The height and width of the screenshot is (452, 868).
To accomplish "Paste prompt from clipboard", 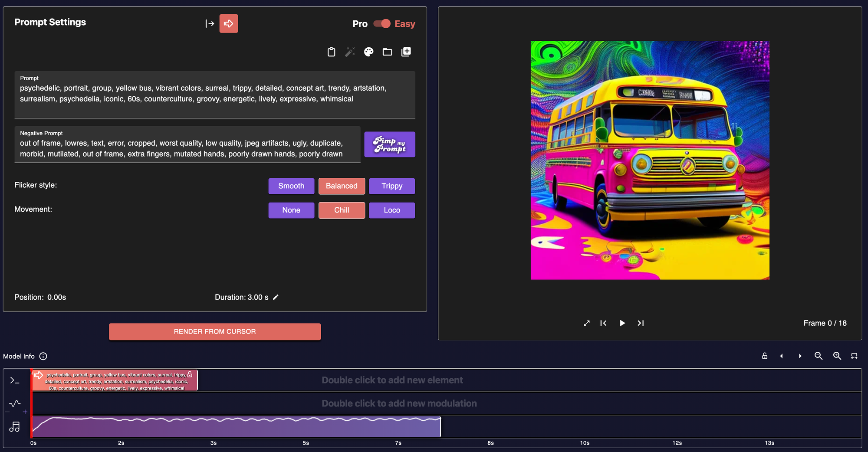I will coord(331,52).
